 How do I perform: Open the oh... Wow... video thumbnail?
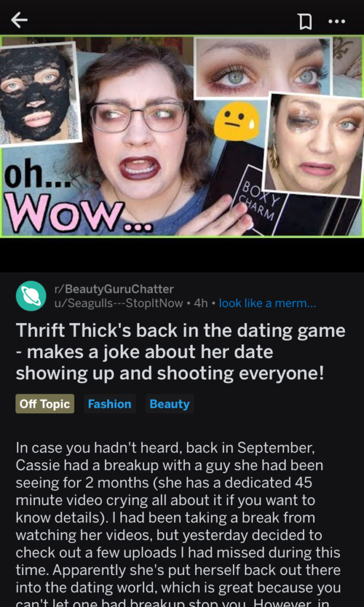[182, 136]
